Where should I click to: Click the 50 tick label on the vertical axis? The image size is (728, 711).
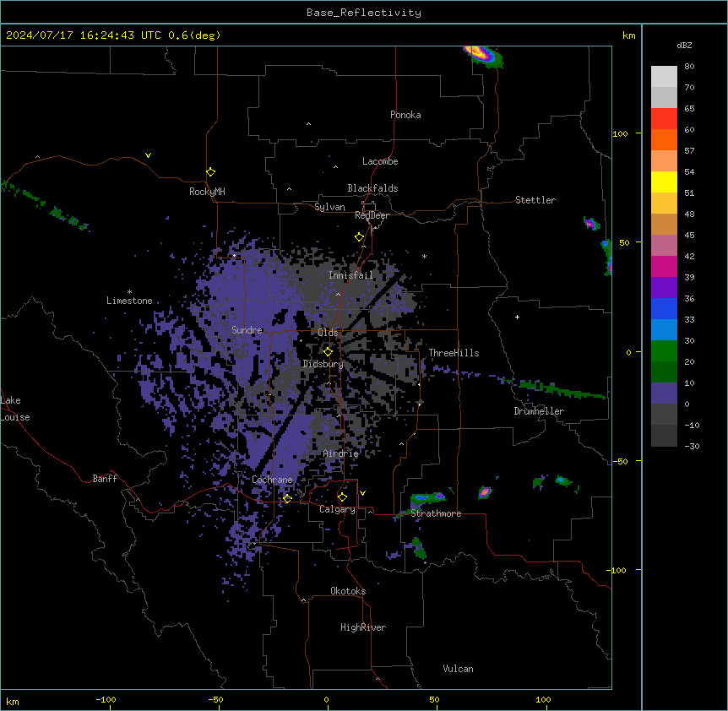point(624,242)
